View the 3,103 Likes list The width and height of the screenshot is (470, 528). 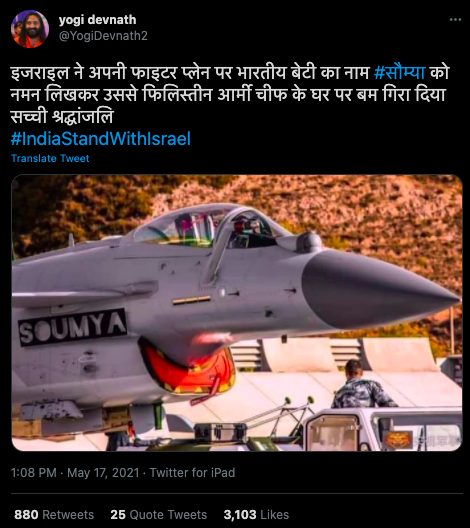(256, 515)
